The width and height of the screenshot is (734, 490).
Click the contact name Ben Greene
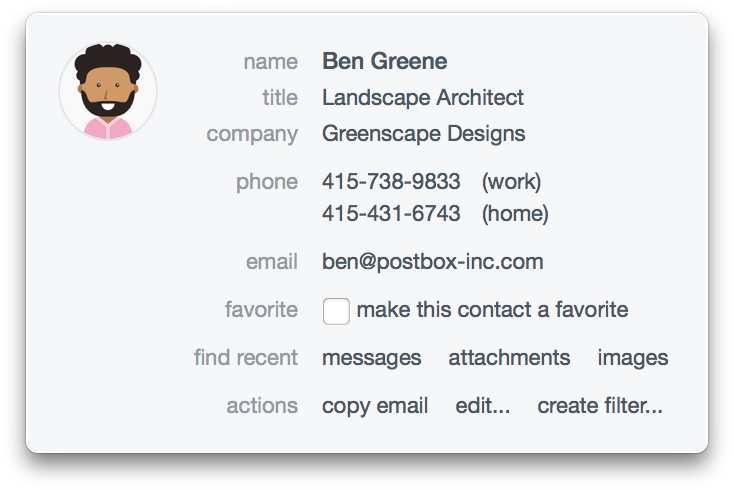click(x=384, y=62)
